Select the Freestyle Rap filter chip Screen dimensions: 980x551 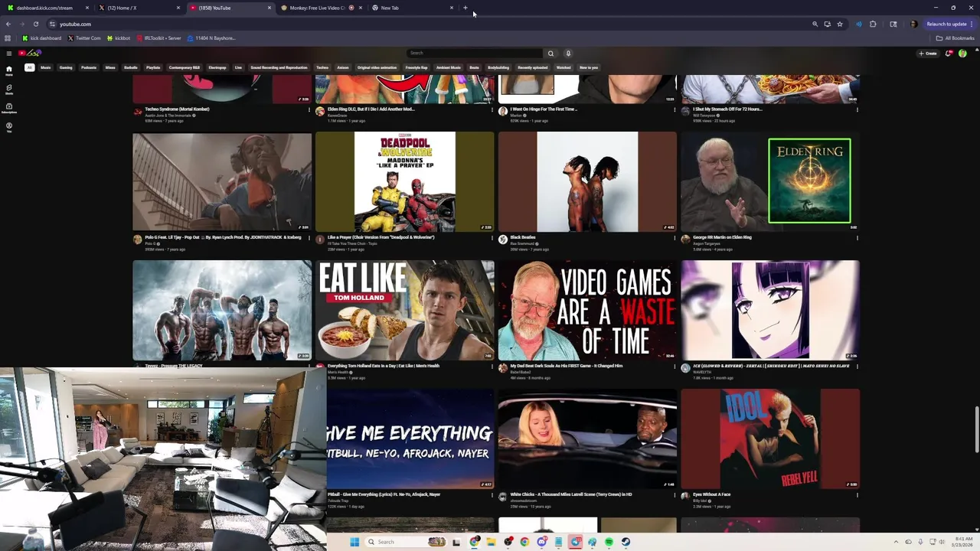coord(416,67)
